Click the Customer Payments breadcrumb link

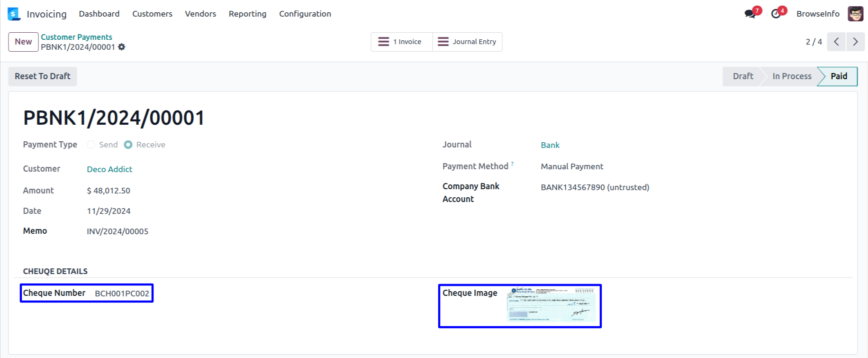(x=76, y=37)
